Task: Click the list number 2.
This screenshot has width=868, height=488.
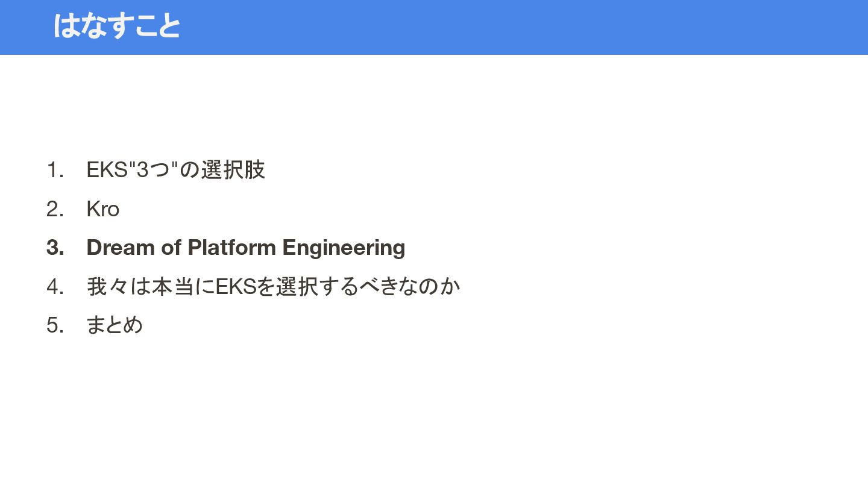Action: (x=55, y=209)
